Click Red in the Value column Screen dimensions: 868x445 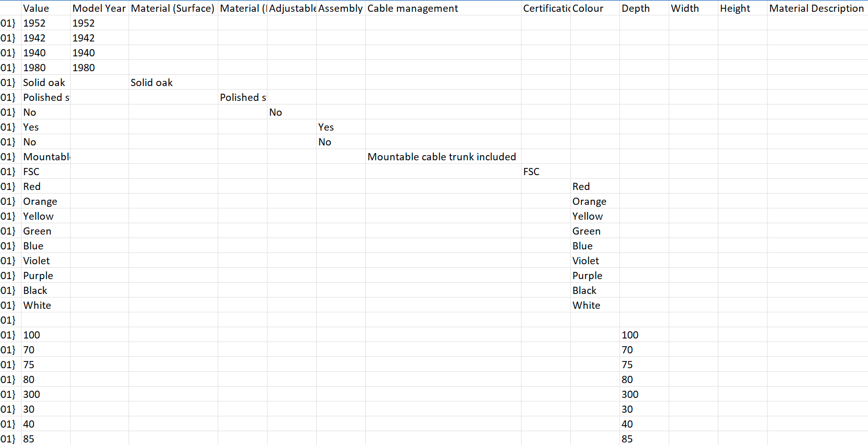(x=45, y=186)
